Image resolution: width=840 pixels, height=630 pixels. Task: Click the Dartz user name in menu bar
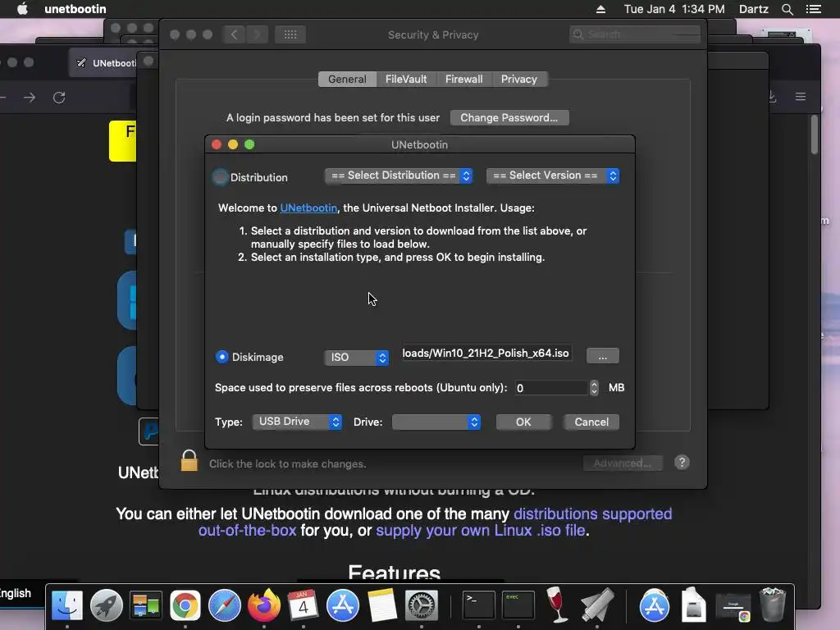point(753,9)
